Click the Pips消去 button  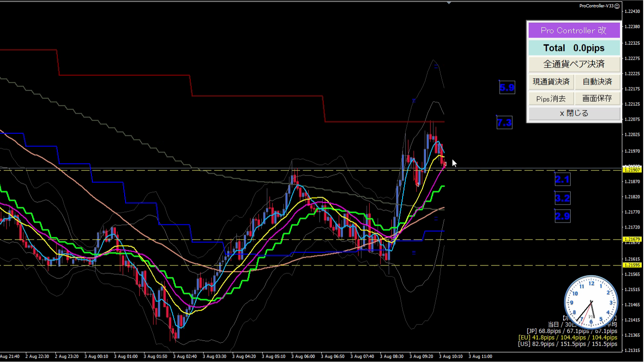551,98
